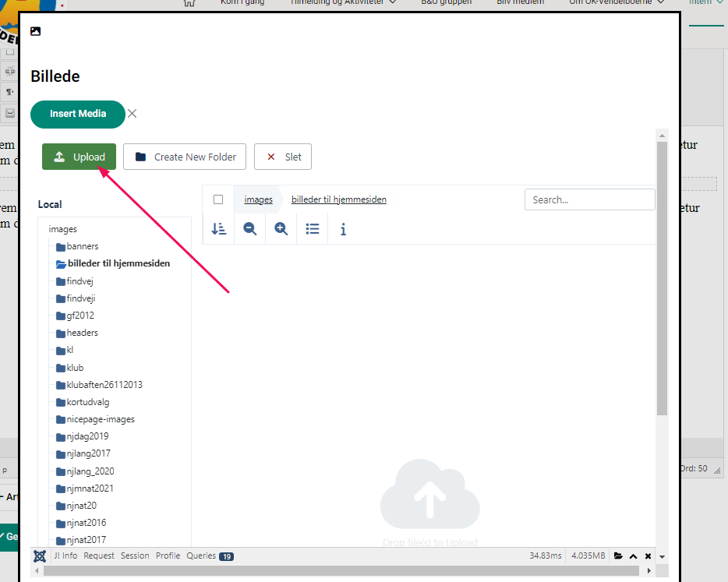Select the njdag2019 folder in tree
The image size is (728, 582).
[87, 436]
